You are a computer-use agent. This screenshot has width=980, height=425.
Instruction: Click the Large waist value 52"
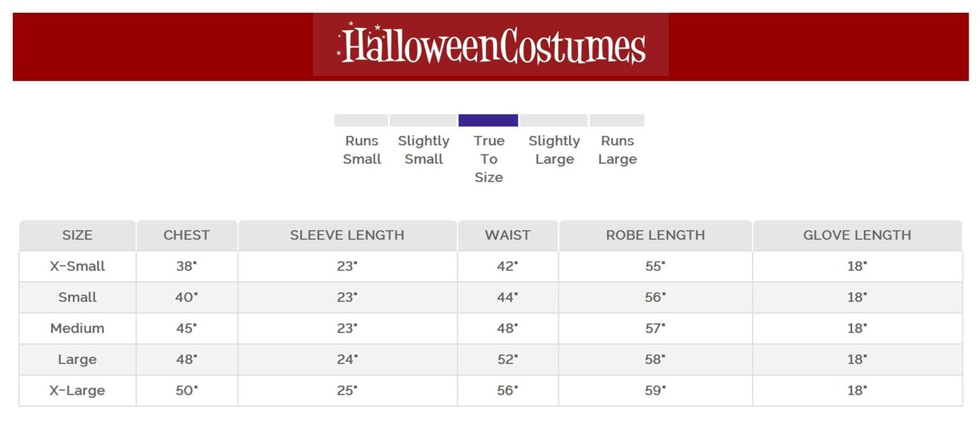pyautogui.click(x=508, y=360)
